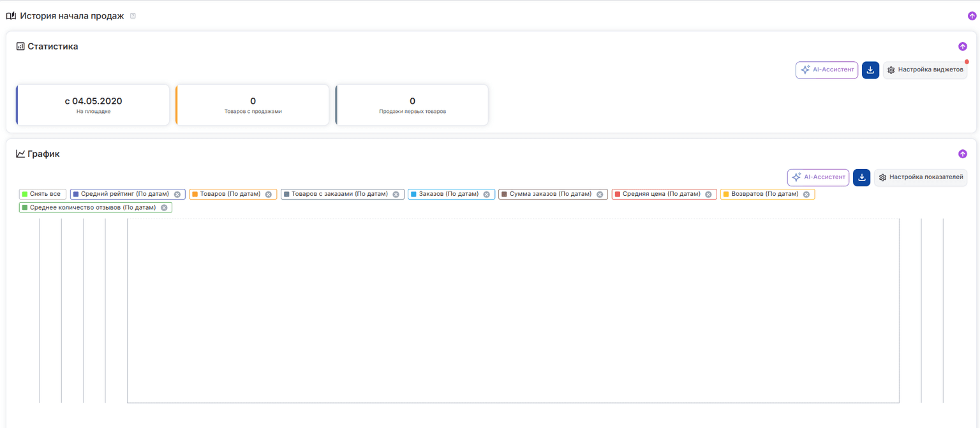Open AI-Ассистент in the Статистика panel
This screenshot has height=428, width=980.
coord(826,70)
